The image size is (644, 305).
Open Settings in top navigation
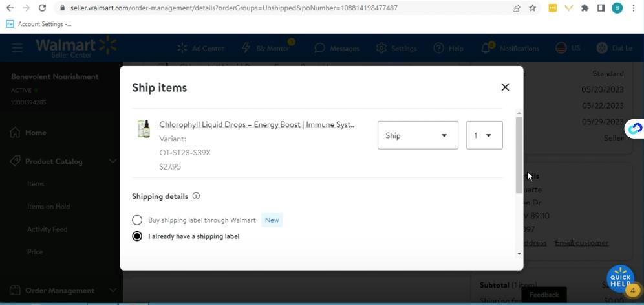[x=396, y=48]
